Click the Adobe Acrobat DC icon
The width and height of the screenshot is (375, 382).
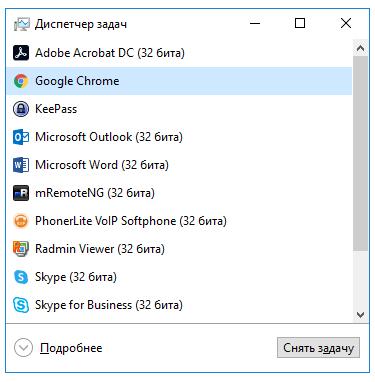(21, 53)
